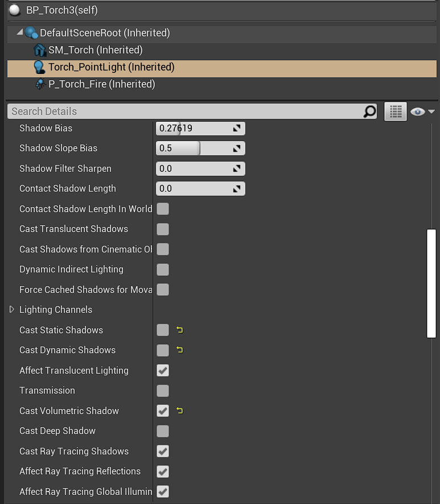Enable Cast Translucent Shadows checkbox
Screen dimensions: 440x504
pyautogui.click(x=163, y=229)
